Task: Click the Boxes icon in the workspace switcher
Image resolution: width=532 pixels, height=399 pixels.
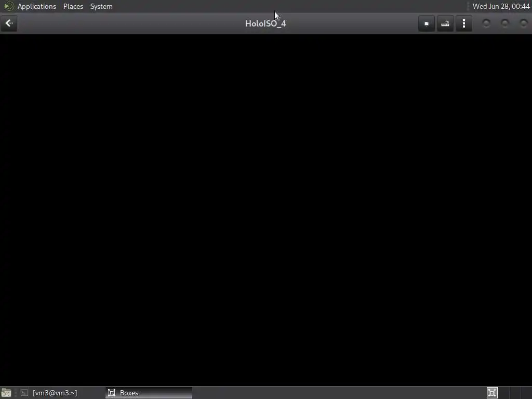Action: [x=492, y=393]
